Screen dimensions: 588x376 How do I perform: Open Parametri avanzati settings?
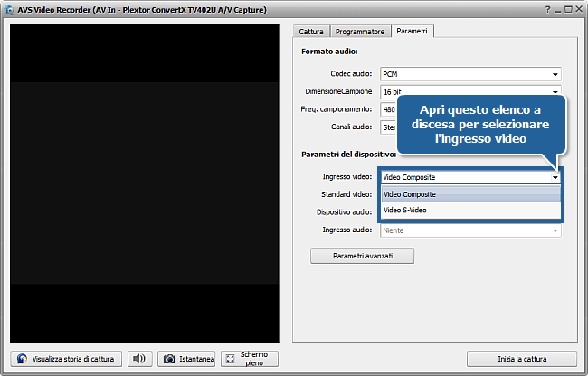tap(362, 256)
